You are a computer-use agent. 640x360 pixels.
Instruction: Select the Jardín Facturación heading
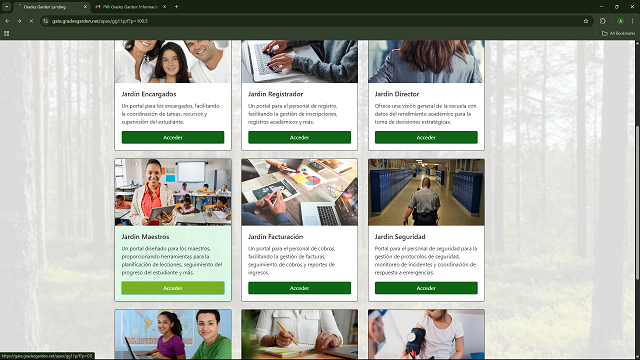pyautogui.click(x=276, y=236)
